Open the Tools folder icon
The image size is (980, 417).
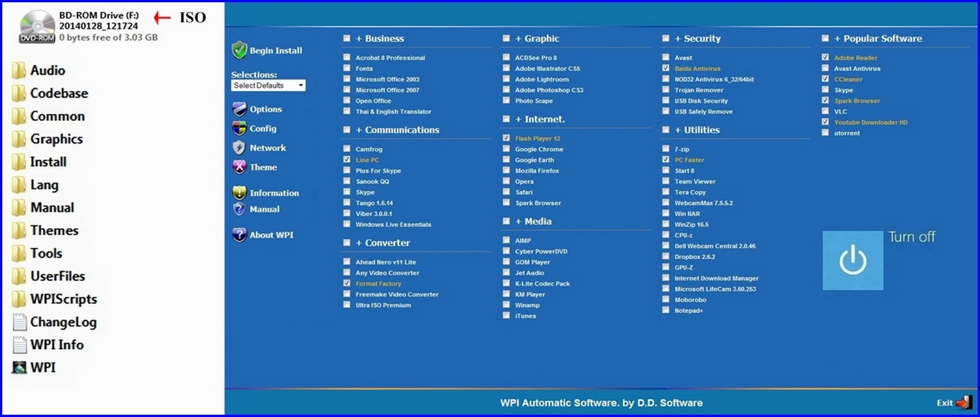(19, 254)
